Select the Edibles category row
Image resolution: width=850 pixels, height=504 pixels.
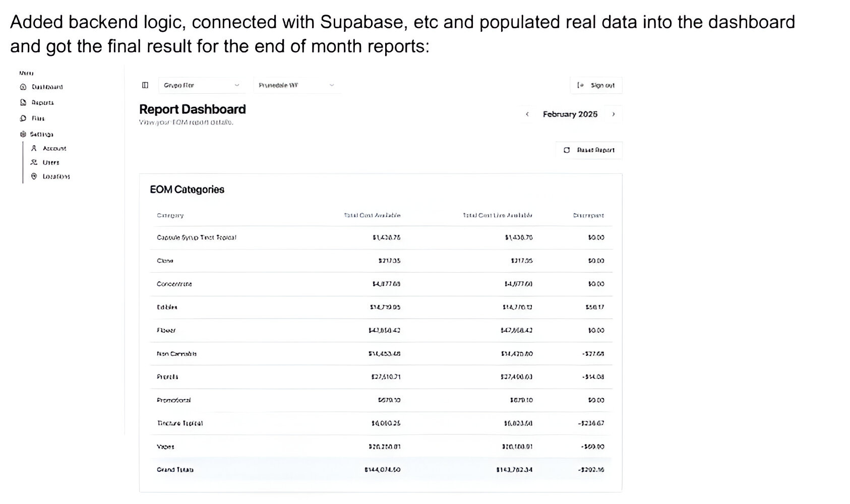[x=381, y=307]
